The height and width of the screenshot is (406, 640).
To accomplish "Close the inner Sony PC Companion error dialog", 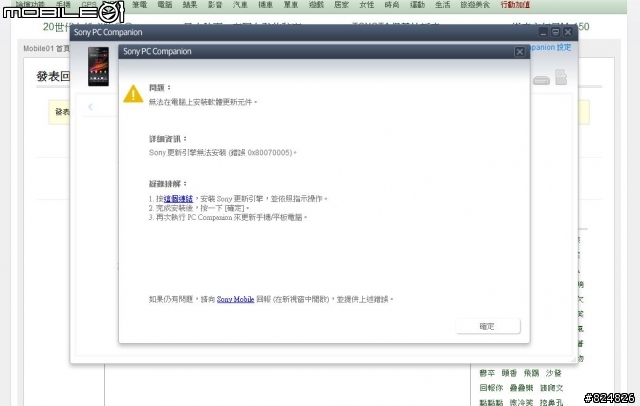I will coord(519,52).
